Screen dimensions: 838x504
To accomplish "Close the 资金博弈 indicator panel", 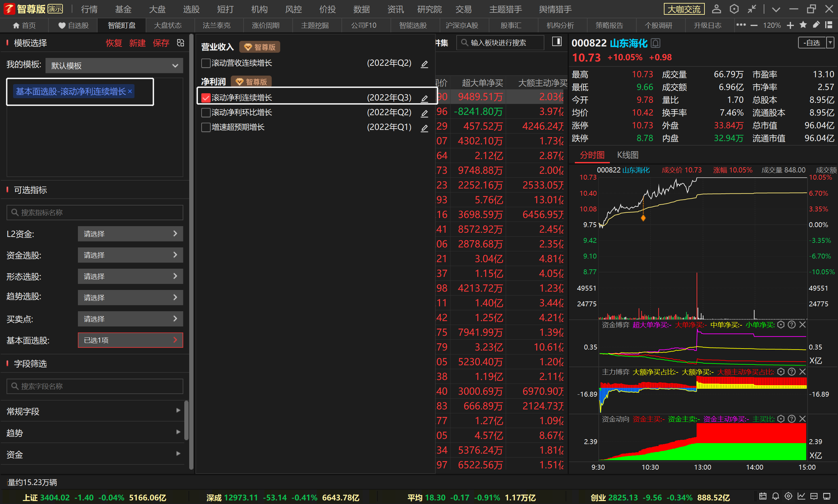I will click(x=802, y=325).
